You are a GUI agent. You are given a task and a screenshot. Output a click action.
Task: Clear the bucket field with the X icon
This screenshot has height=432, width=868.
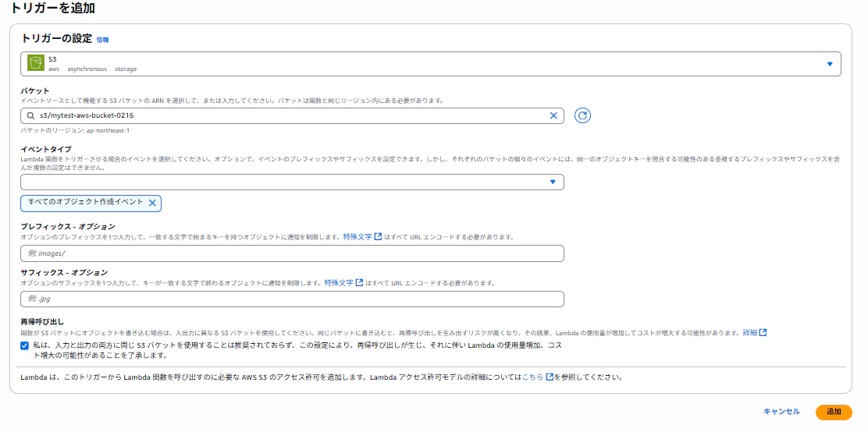point(553,115)
